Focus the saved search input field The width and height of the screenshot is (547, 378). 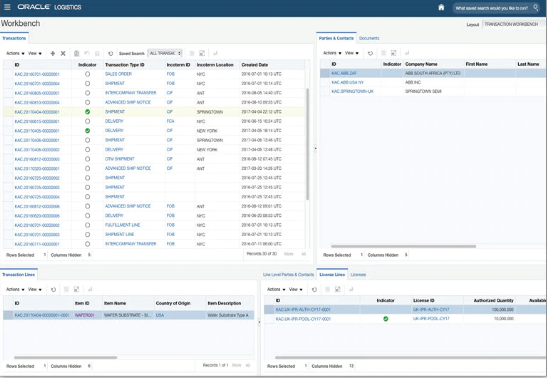(492, 8)
